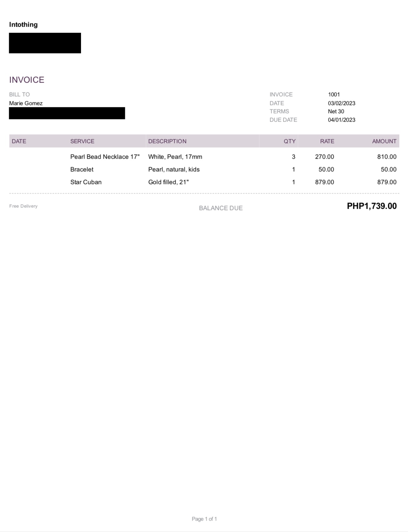
Task: Click the Page 1 of 1 footer
Action: tap(204, 519)
